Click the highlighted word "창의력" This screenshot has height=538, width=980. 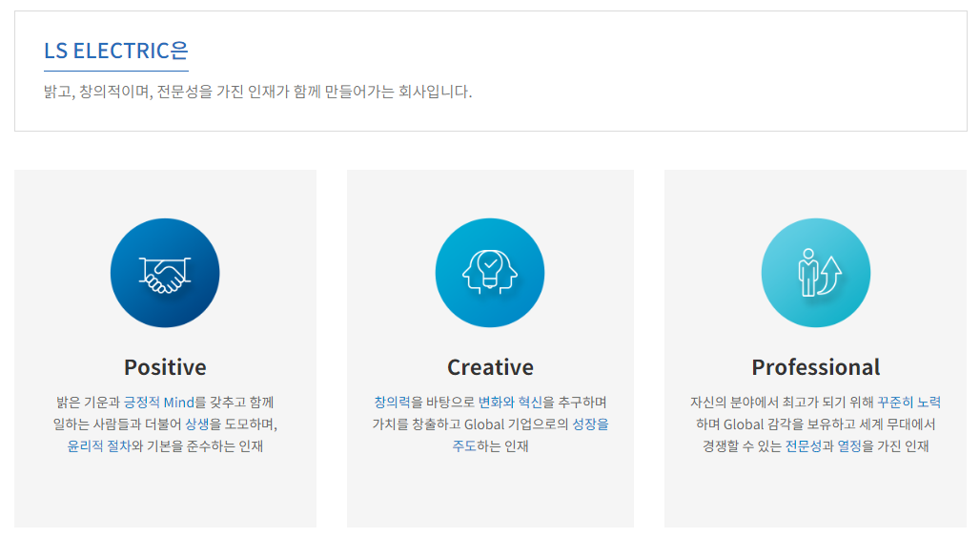point(392,403)
